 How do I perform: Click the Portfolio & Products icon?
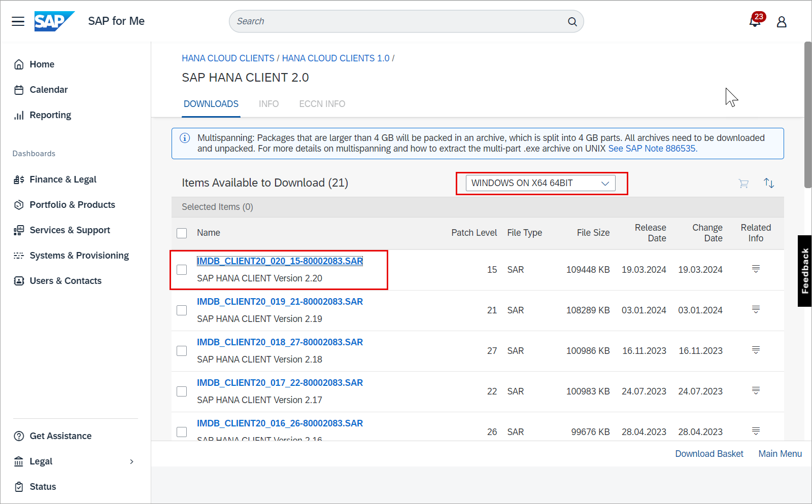19,205
